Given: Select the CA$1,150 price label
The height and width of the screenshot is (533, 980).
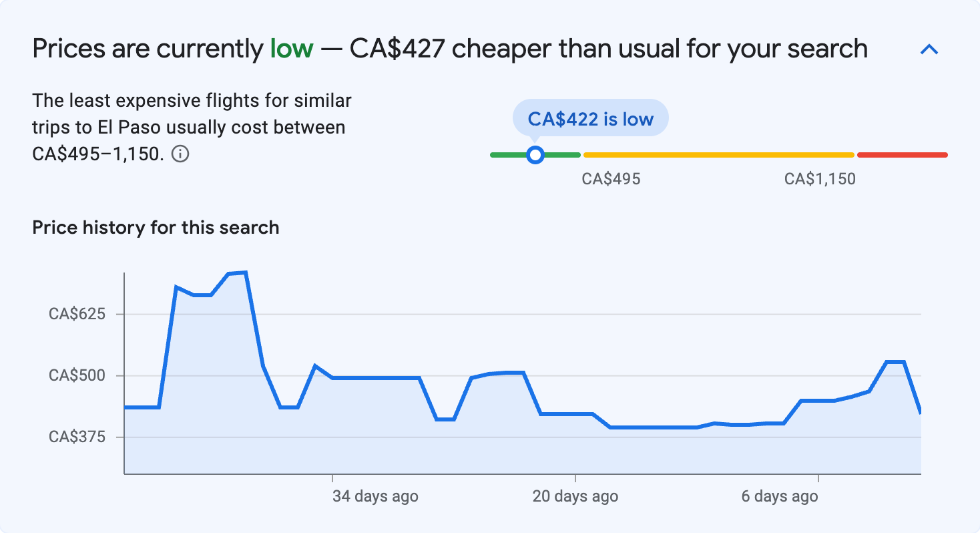Looking at the screenshot, I should point(820,178).
